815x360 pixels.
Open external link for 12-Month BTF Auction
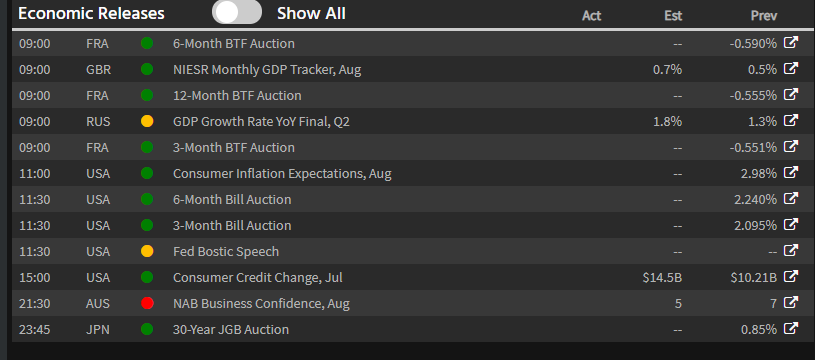pyautogui.click(x=791, y=95)
